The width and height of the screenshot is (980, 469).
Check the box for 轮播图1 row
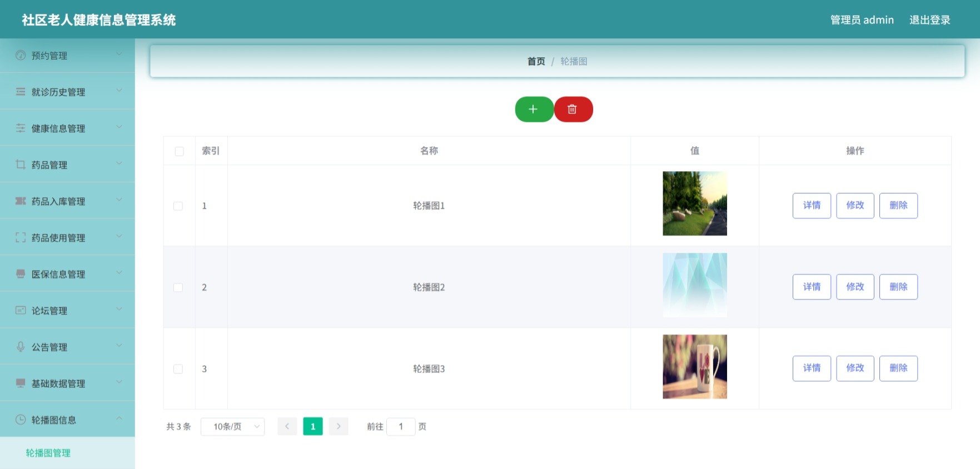[x=178, y=206]
